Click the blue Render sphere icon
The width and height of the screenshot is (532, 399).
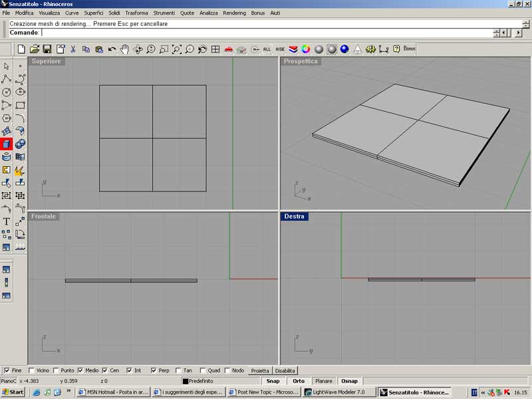tap(344, 49)
